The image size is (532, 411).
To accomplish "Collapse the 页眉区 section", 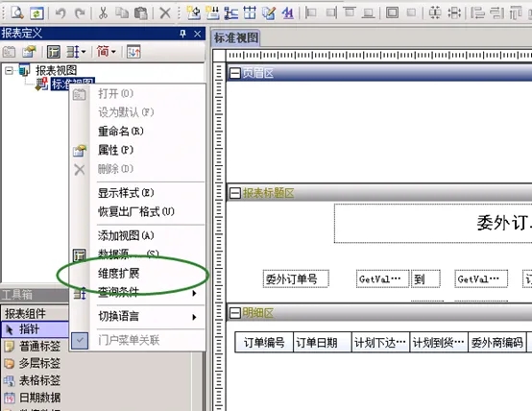I will (x=234, y=73).
